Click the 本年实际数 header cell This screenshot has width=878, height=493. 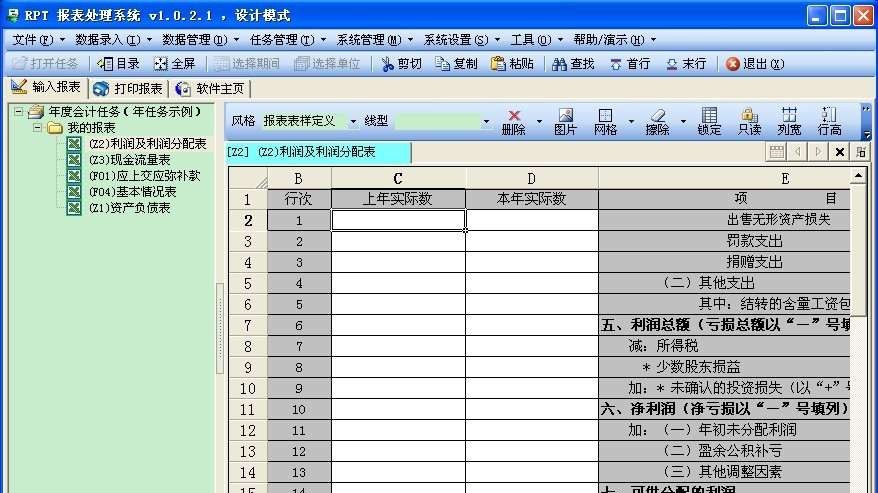(531, 199)
